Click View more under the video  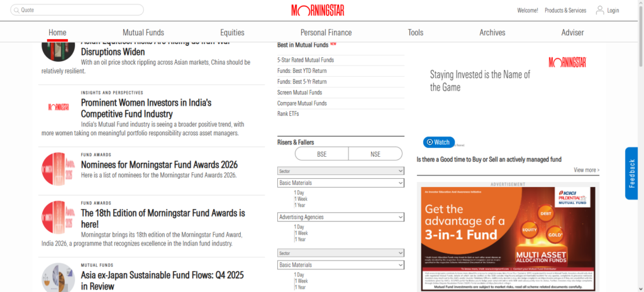tap(587, 170)
